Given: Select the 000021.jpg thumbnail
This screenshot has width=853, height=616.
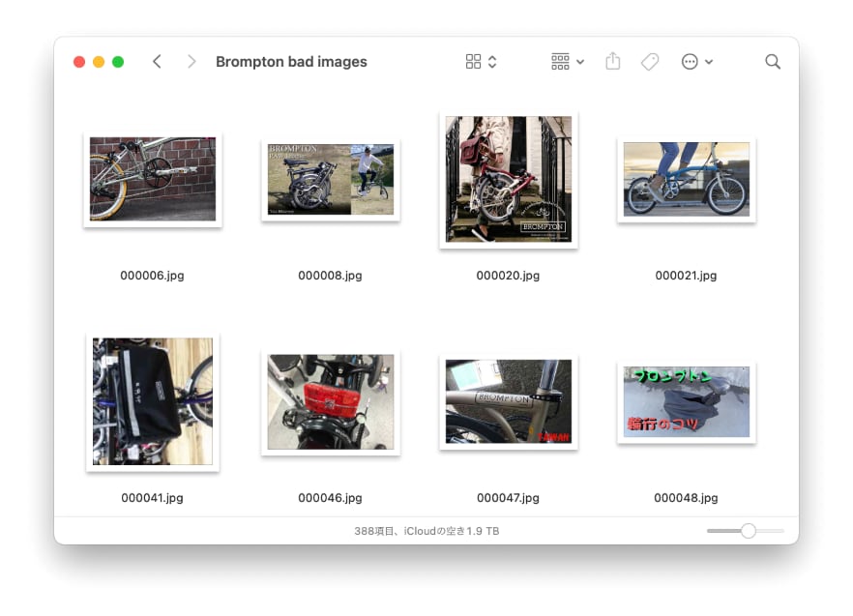Looking at the screenshot, I should tap(686, 179).
